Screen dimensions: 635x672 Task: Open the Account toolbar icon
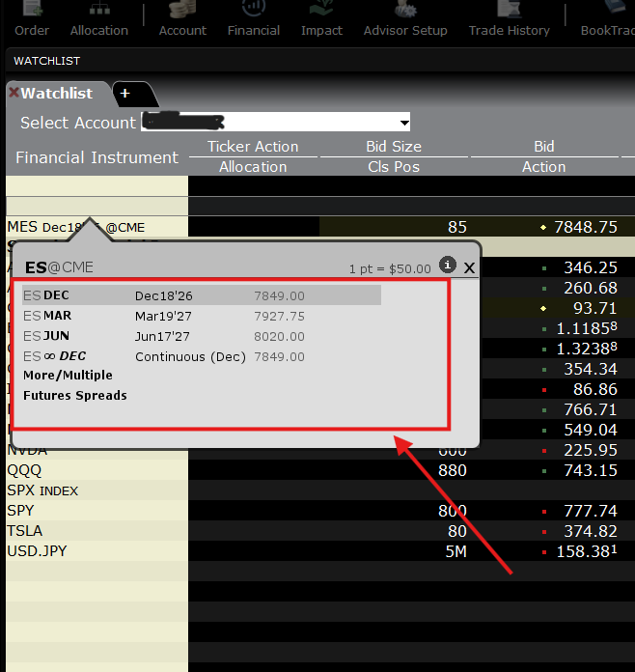[x=182, y=19]
